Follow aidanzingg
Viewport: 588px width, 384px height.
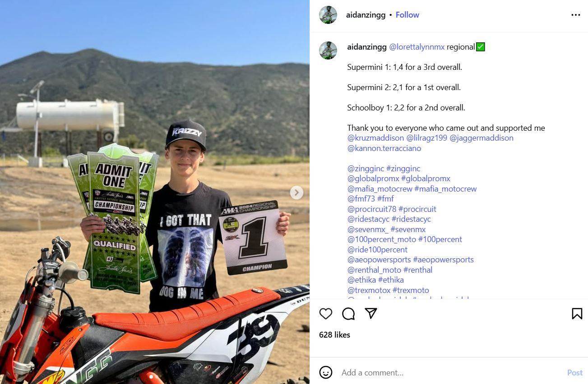pyautogui.click(x=407, y=15)
